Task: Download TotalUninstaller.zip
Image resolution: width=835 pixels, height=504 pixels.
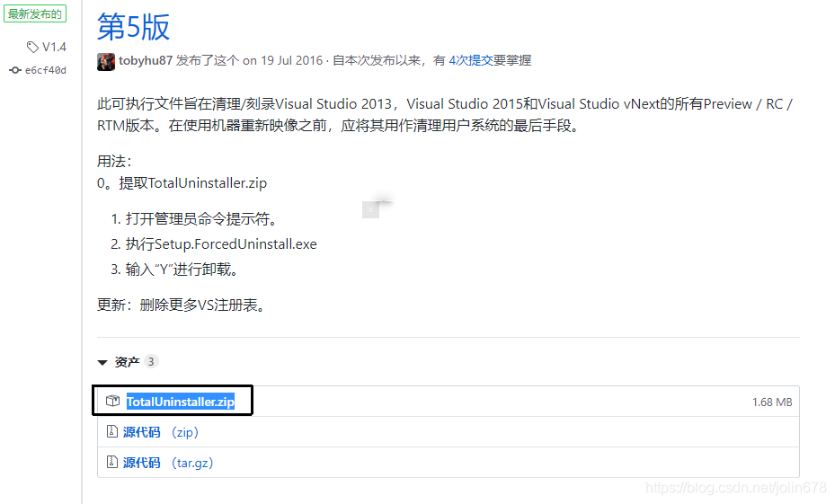Action: (x=181, y=402)
